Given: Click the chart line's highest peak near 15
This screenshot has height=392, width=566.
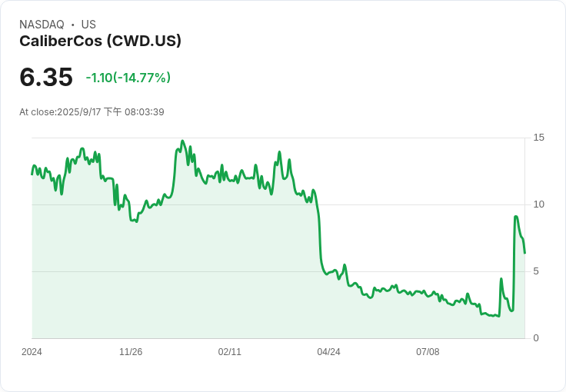Looking at the screenshot, I should click(182, 141).
